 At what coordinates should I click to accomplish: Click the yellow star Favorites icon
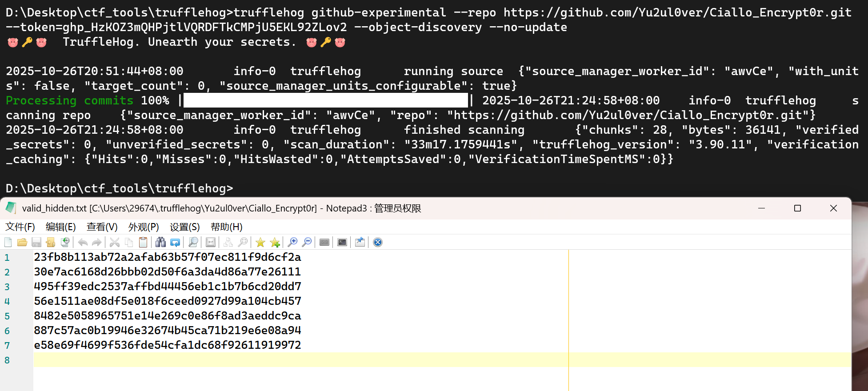[x=260, y=242]
